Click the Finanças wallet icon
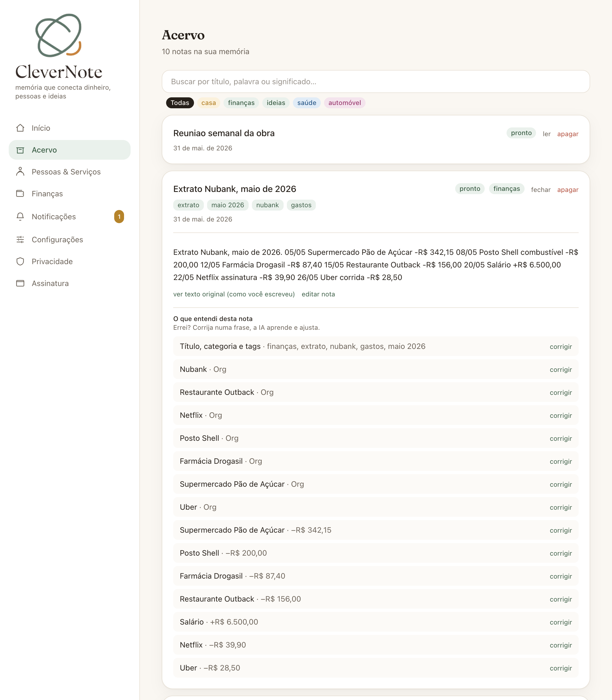 click(x=20, y=194)
